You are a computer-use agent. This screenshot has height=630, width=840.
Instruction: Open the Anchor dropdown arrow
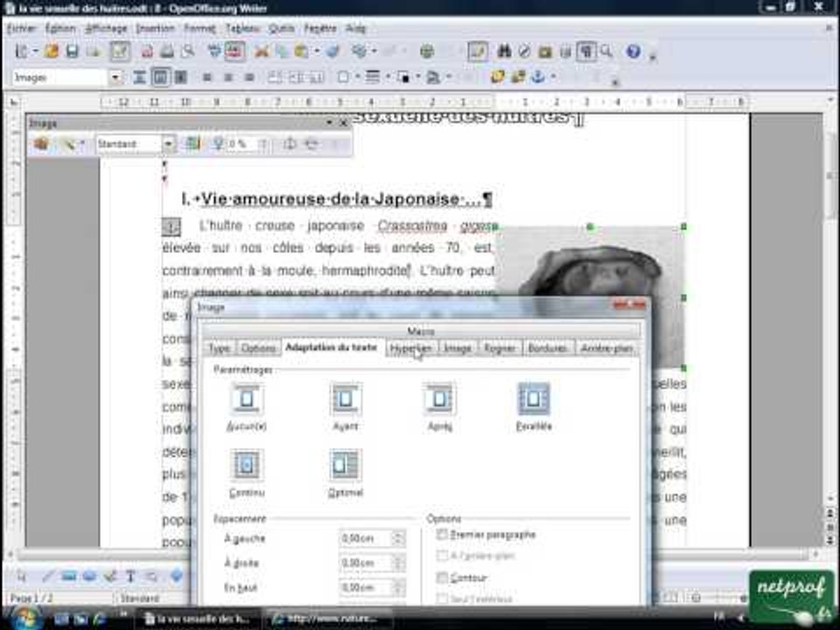pos(553,77)
